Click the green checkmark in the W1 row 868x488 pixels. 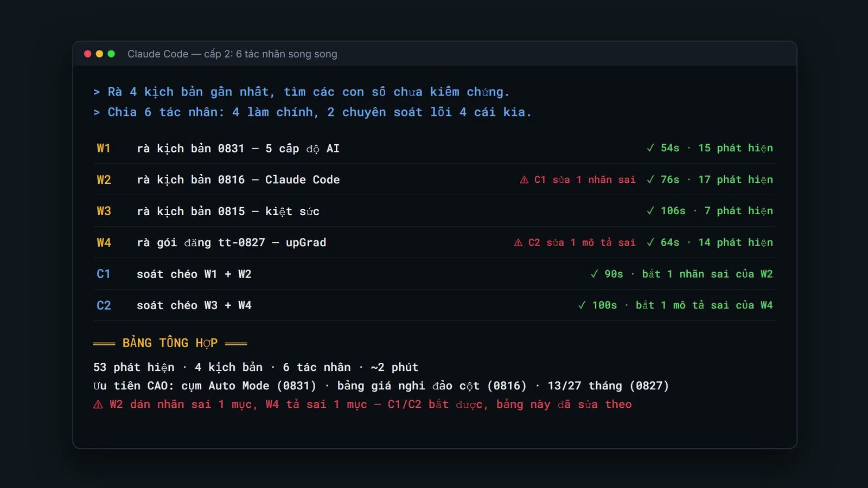(650, 148)
